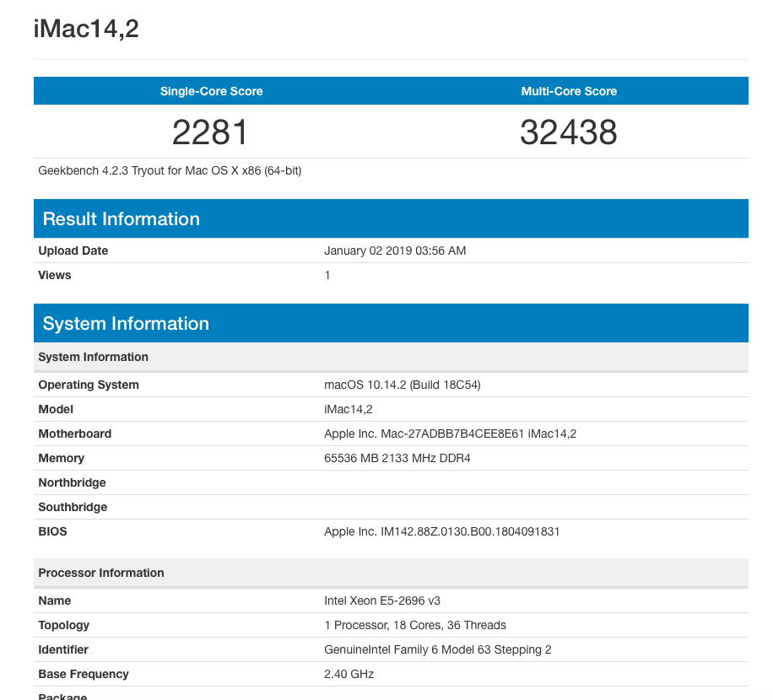Click the Memory value 65536 MB
Screen dimensions: 773x700
coord(397,458)
